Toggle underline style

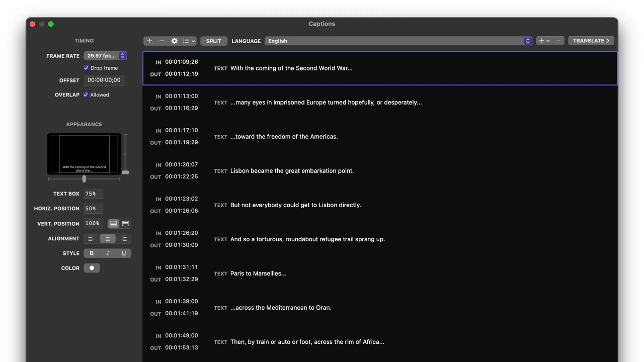click(x=124, y=253)
